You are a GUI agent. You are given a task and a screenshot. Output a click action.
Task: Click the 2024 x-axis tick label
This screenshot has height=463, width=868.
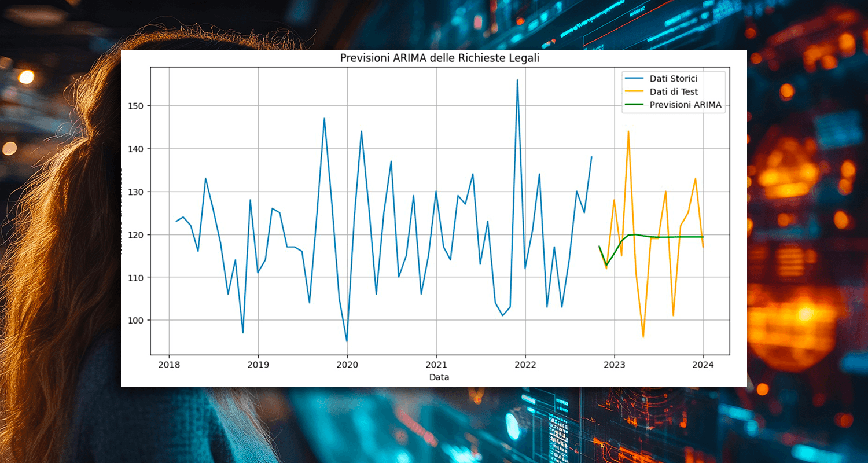[x=703, y=365]
